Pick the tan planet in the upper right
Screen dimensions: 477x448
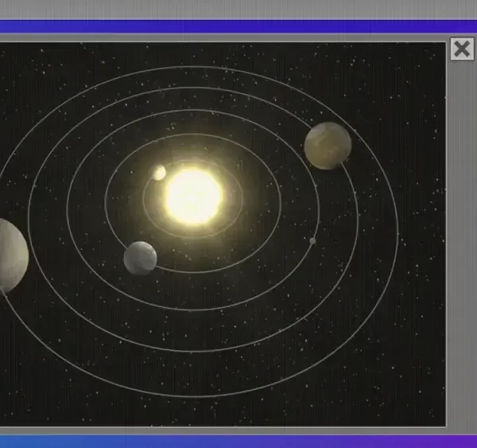(328, 146)
